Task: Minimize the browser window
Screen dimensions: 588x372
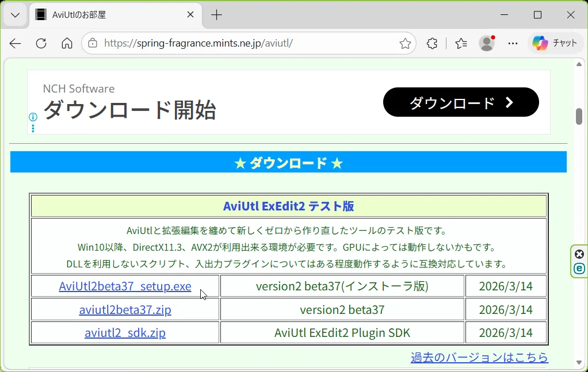Action: pyautogui.click(x=505, y=14)
